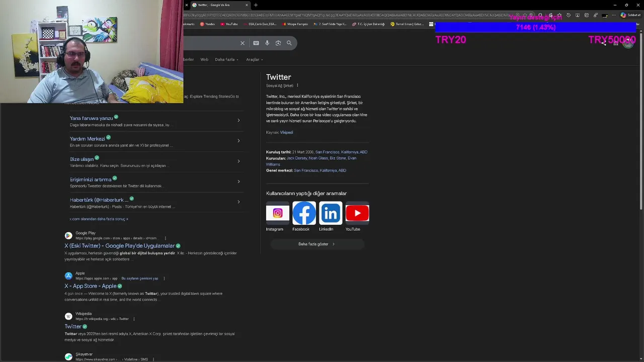Clear the Google search box with X
This screenshot has width=644, height=362.
[x=243, y=43]
